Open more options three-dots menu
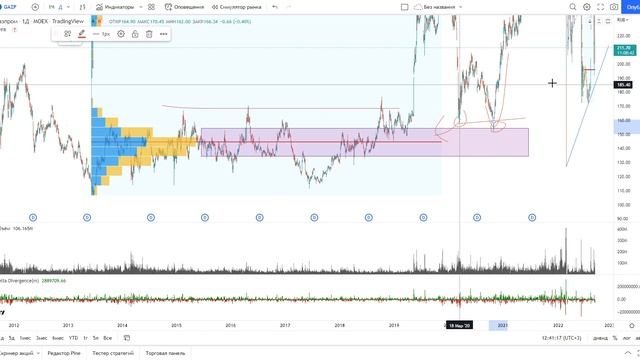Viewport: 640px width, 360px height. pos(163,34)
